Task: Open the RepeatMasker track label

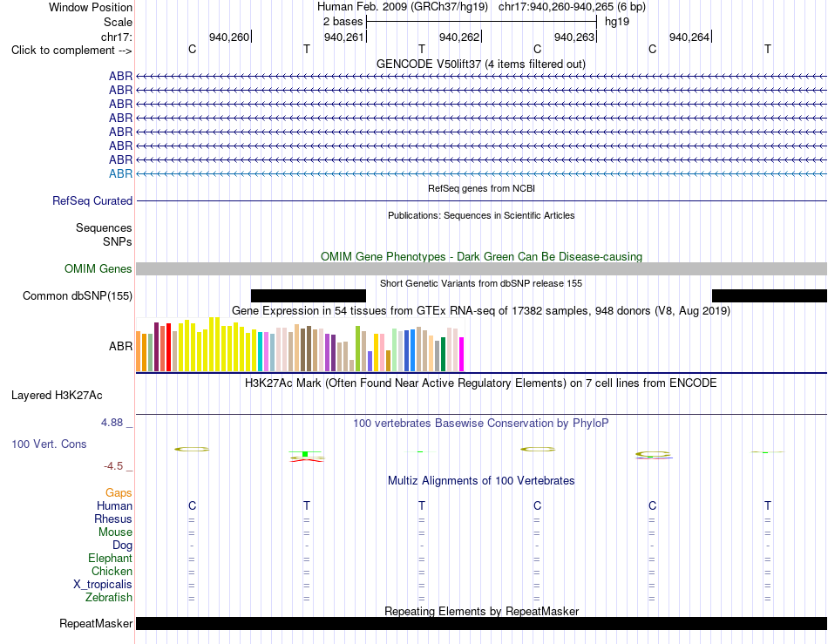Action: coord(96,623)
